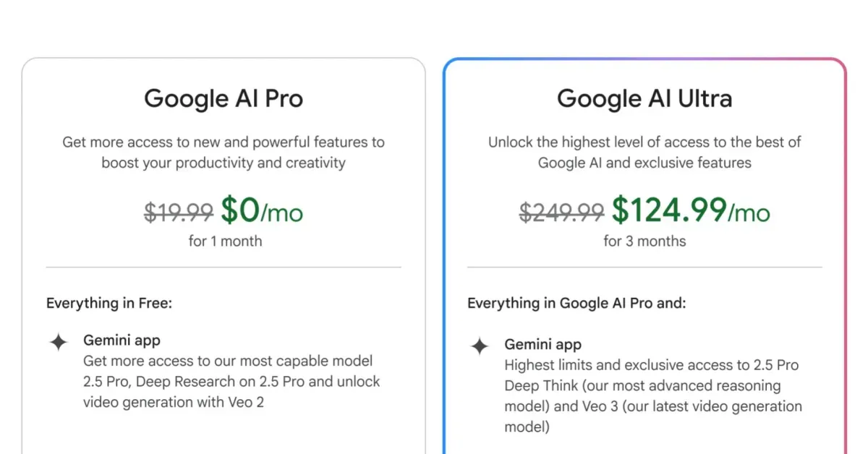Click the Pro description mentioning Veo 2
Screen dimensions: 868x454
(x=231, y=381)
